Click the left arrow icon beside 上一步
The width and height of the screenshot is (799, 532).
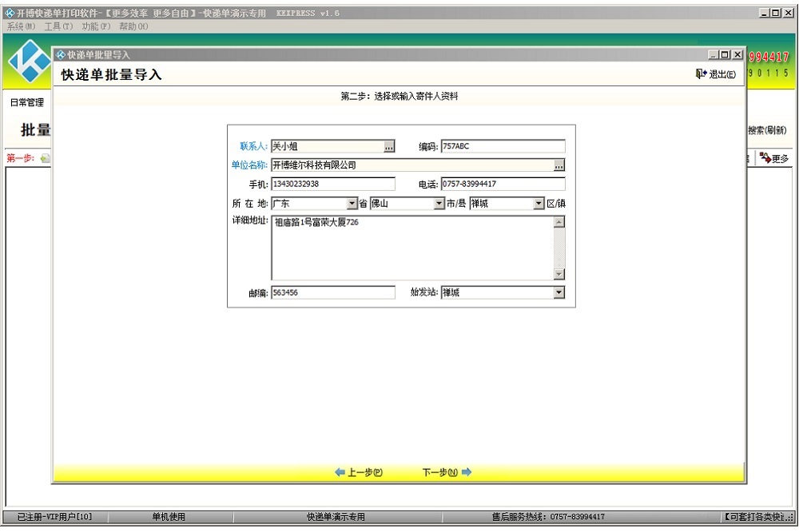[340, 472]
